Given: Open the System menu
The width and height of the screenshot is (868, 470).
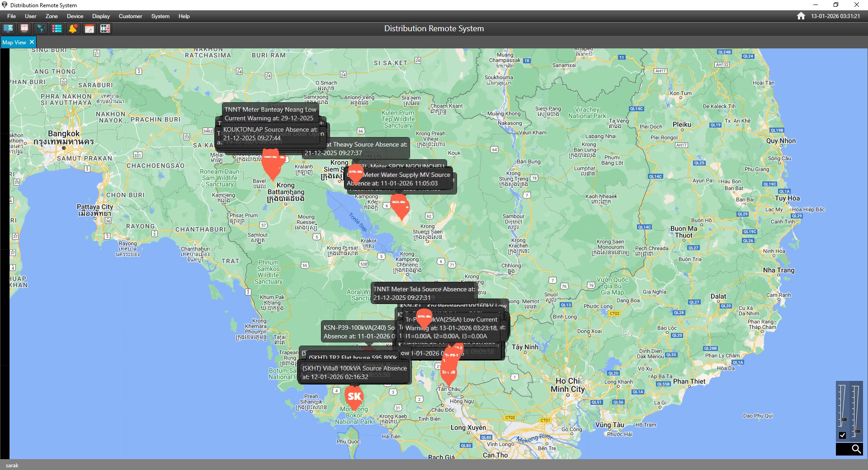Looking at the screenshot, I should 160,16.
